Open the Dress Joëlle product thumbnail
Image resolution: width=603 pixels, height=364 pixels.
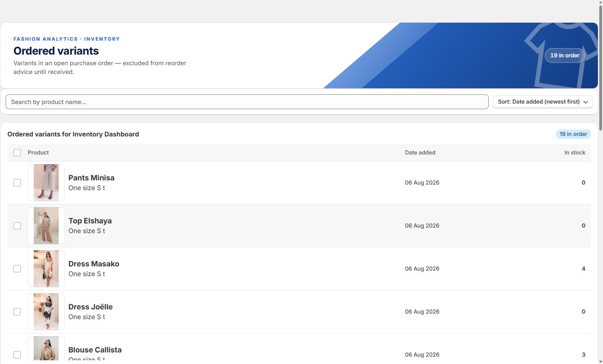click(46, 312)
